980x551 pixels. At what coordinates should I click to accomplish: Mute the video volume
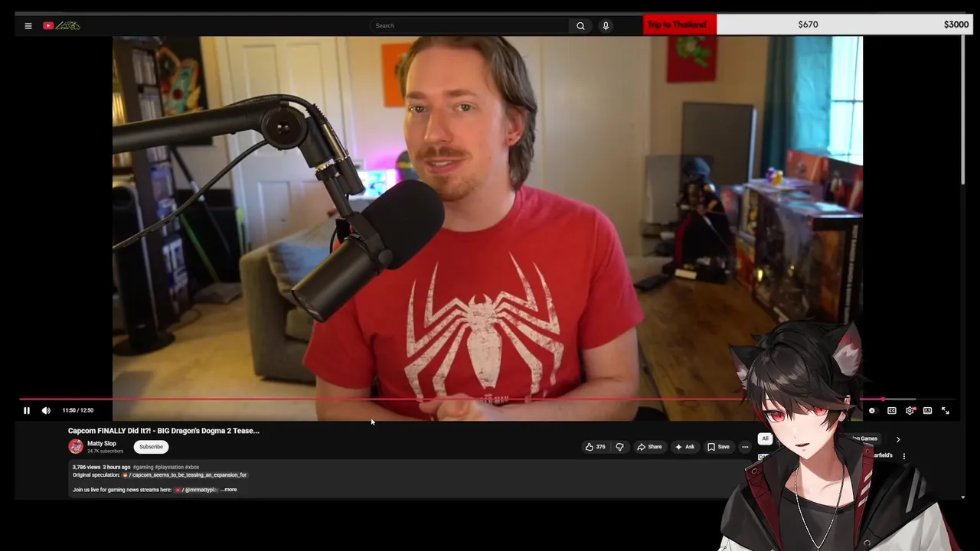pos(46,411)
